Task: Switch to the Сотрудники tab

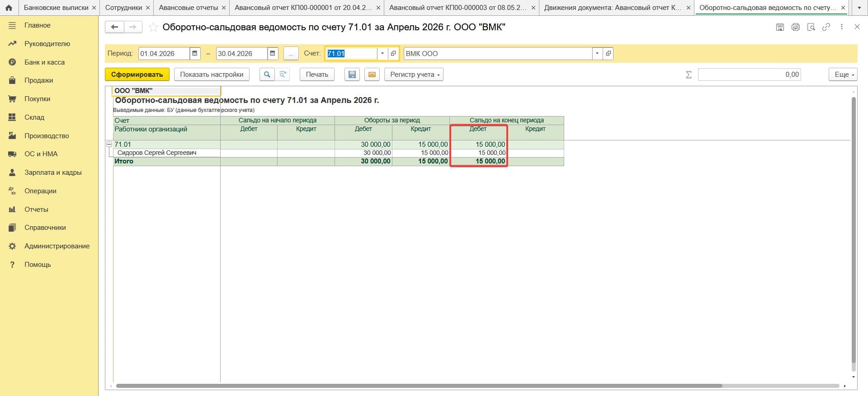Action: 123,8
